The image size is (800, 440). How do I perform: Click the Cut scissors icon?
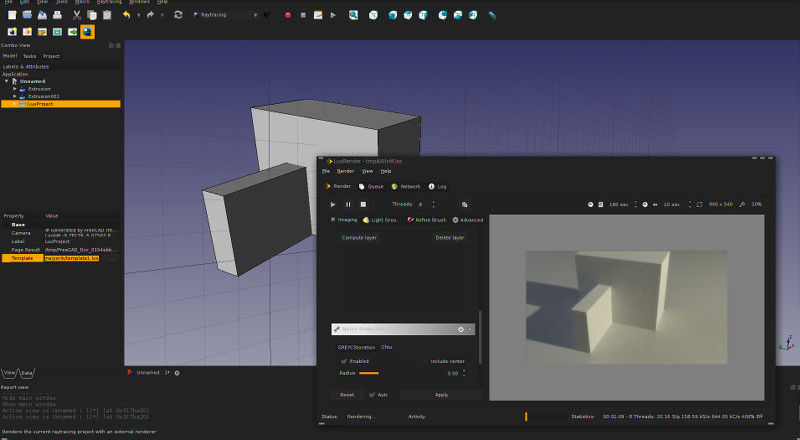77,15
